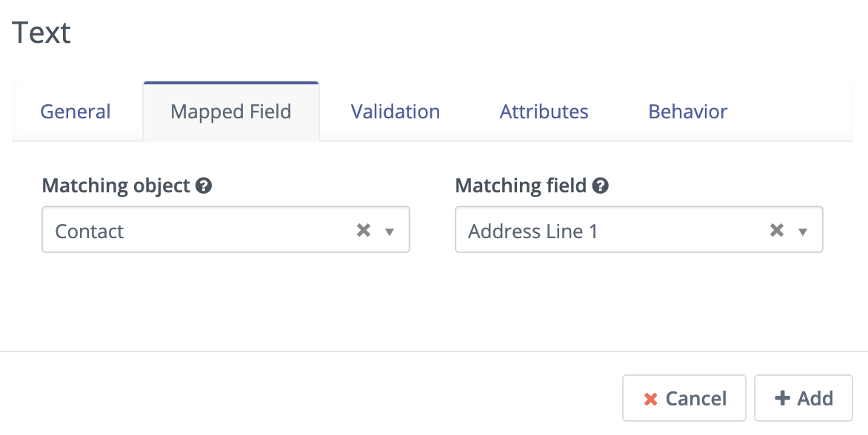The width and height of the screenshot is (868, 435).
Task: Switch to the General tab
Action: [x=76, y=112]
